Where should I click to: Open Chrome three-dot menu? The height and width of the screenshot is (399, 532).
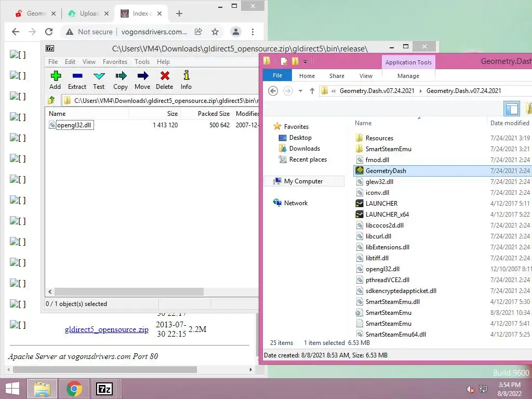coord(253,32)
